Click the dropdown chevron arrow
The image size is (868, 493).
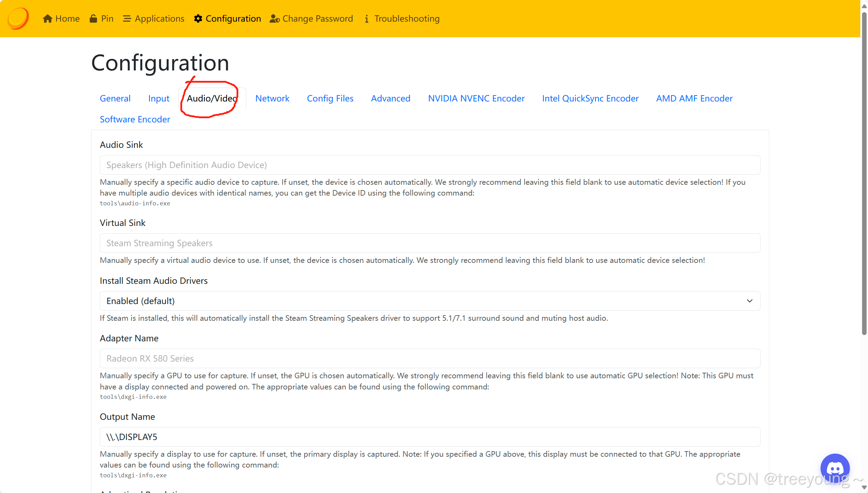pos(749,301)
